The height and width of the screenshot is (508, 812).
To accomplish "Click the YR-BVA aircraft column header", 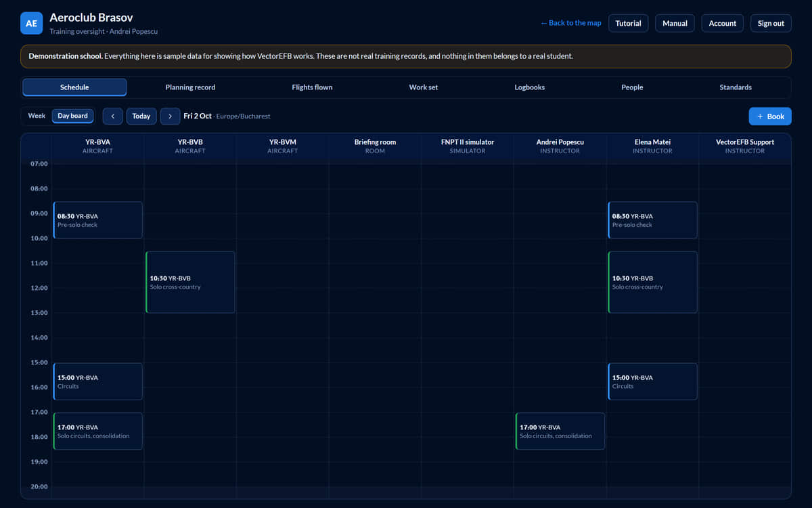I will coord(98,146).
